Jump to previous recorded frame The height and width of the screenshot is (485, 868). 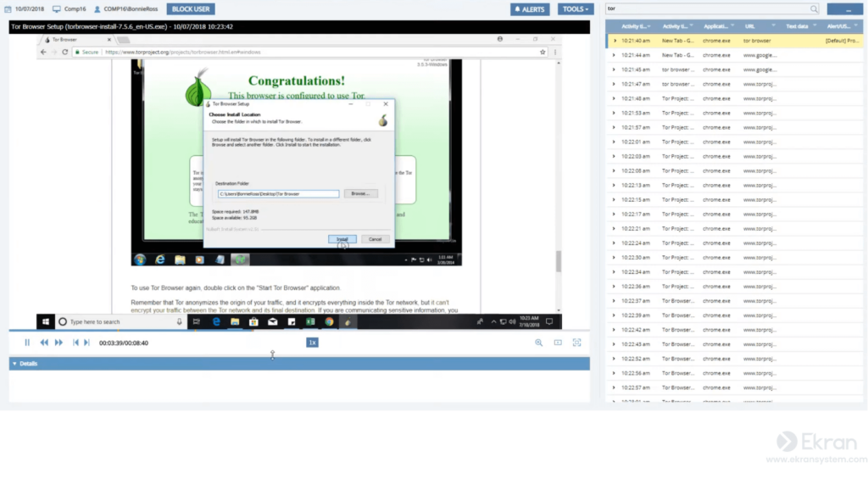point(75,343)
